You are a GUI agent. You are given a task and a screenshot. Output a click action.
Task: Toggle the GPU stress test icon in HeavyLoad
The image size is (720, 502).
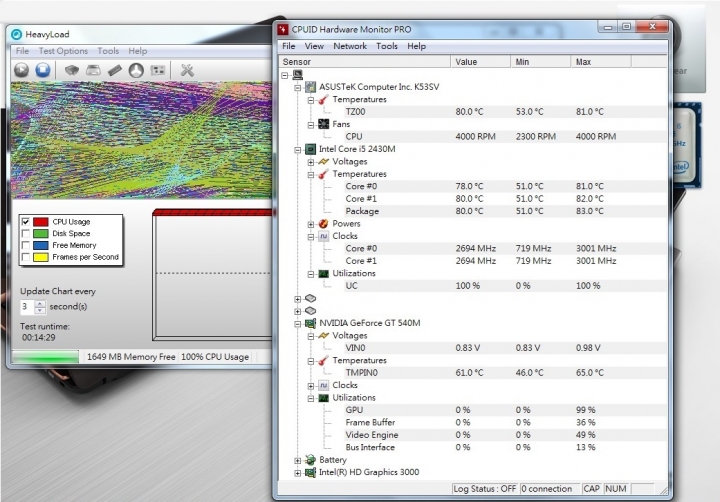[x=158, y=70]
